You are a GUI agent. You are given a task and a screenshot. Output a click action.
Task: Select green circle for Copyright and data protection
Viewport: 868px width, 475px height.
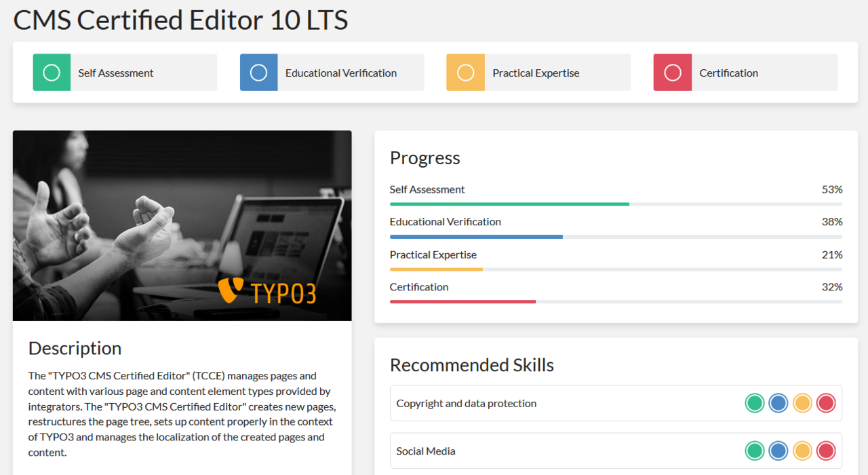click(755, 403)
